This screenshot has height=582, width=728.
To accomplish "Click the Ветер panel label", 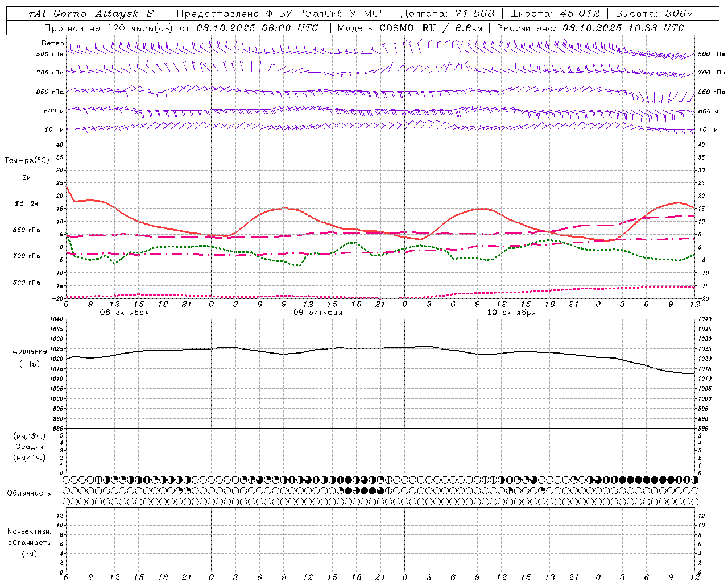I will click(52, 43).
